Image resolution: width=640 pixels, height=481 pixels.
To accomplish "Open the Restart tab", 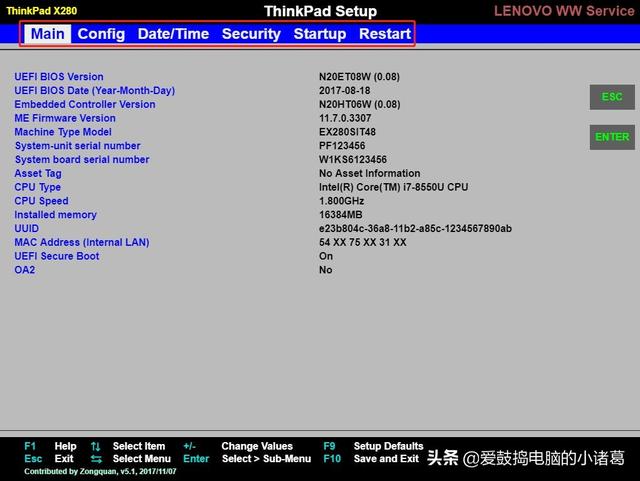I will click(385, 34).
